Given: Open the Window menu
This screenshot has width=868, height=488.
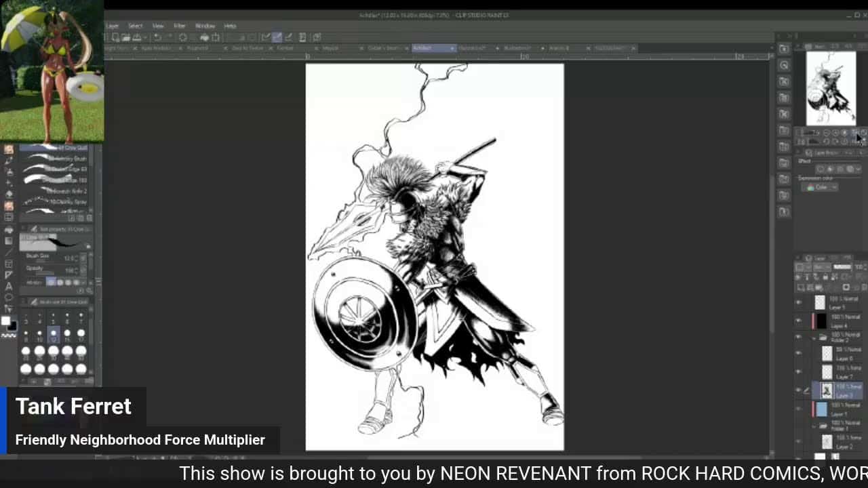Looking at the screenshot, I should (205, 26).
